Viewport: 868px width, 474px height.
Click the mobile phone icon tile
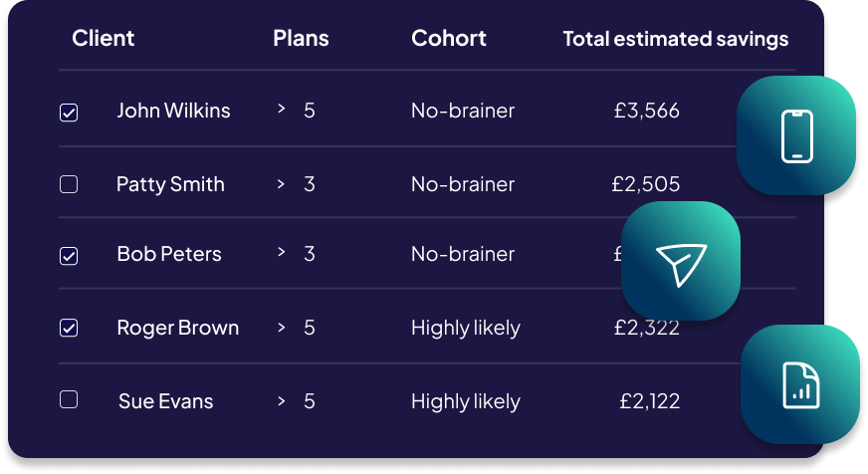(796, 135)
